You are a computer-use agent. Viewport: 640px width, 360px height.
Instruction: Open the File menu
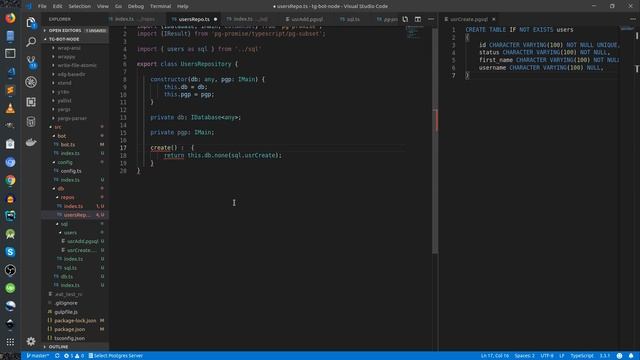pos(42,6)
